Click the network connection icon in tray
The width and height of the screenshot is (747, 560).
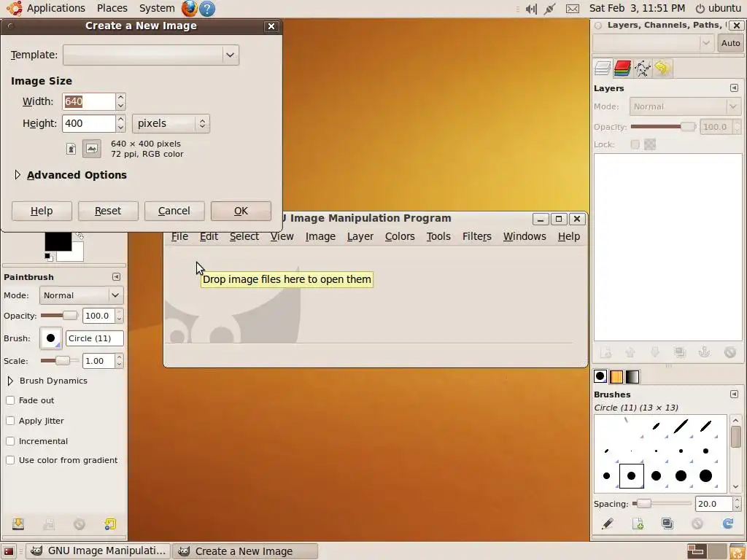coord(550,9)
